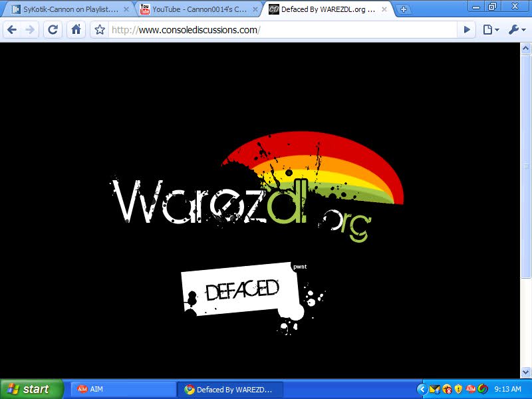Click the tray icon with the red X badge

coord(447,389)
